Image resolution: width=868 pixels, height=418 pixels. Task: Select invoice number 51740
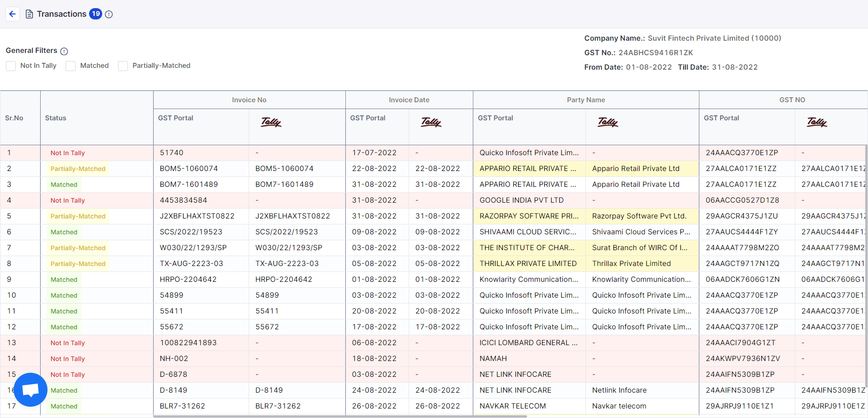click(x=171, y=153)
